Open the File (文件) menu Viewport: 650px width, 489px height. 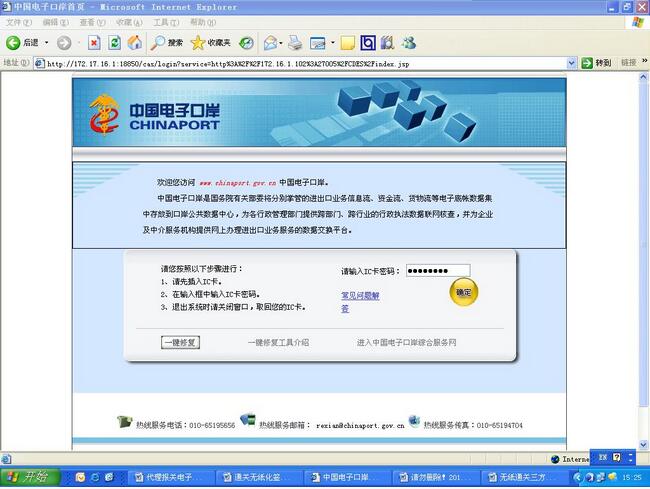point(19,22)
